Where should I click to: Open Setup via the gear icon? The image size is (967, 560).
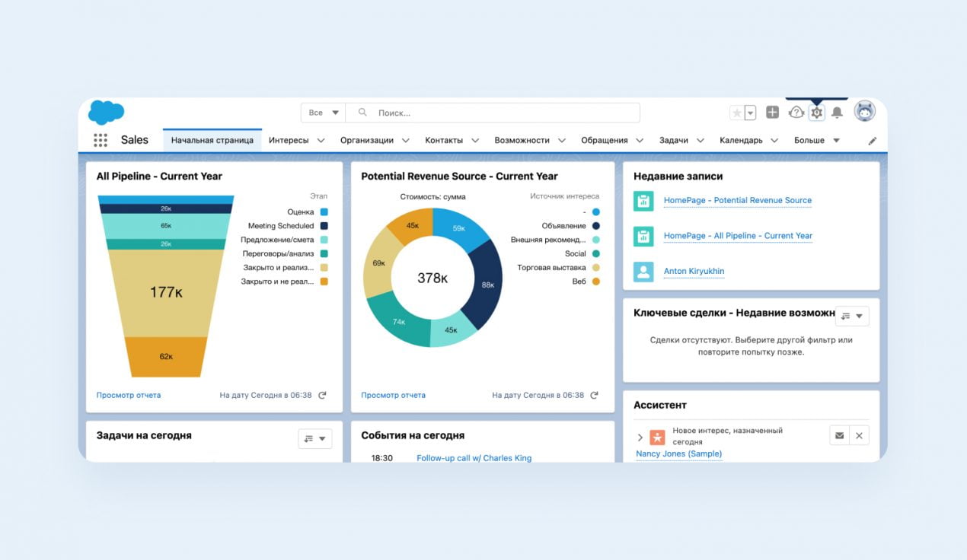coord(816,112)
